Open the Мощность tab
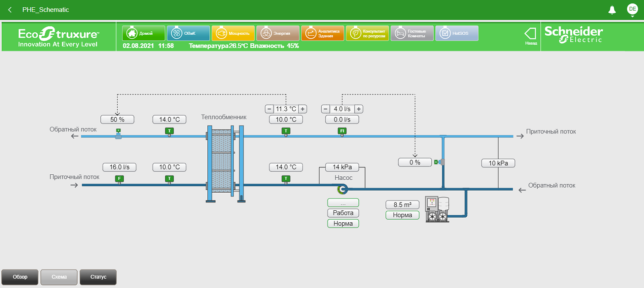The height and width of the screenshot is (288, 644). [x=233, y=33]
